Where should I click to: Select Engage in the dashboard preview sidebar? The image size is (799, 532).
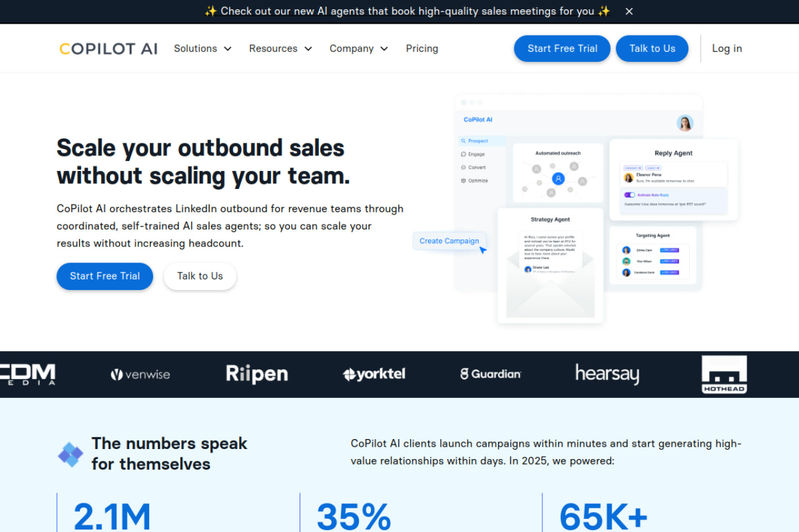[x=473, y=154]
